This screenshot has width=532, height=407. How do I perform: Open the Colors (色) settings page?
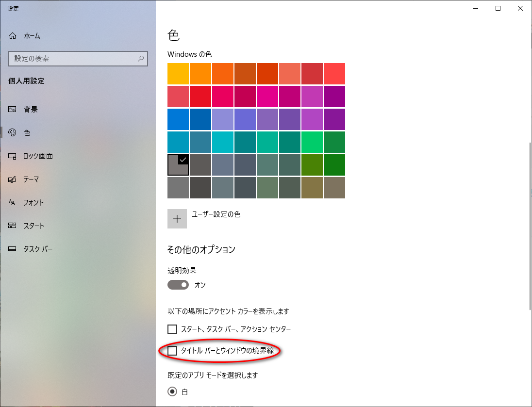27,133
